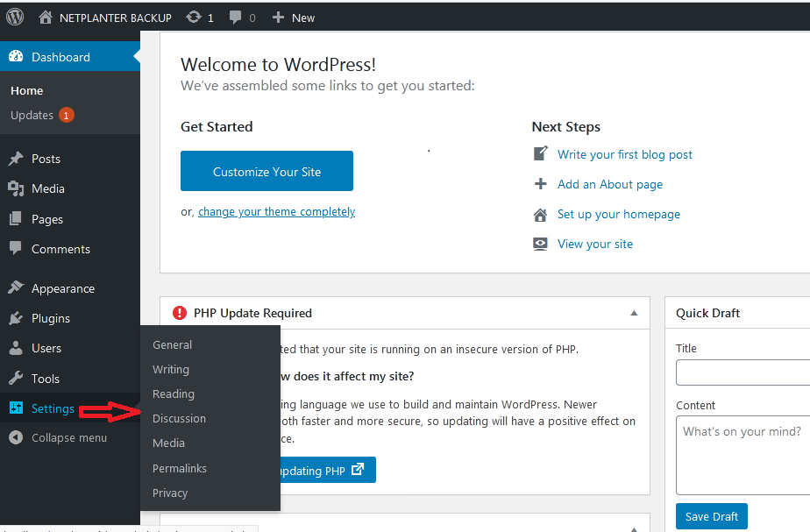Click the PHP Update Required heading text
810x532 pixels.
click(x=252, y=313)
